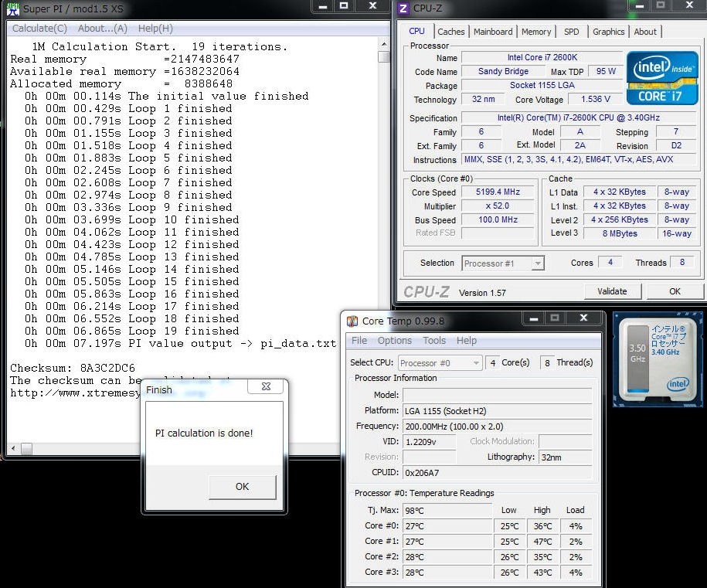Minimize the CPU-Z window
The height and width of the screenshot is (588, 707).
coord(639,6)
